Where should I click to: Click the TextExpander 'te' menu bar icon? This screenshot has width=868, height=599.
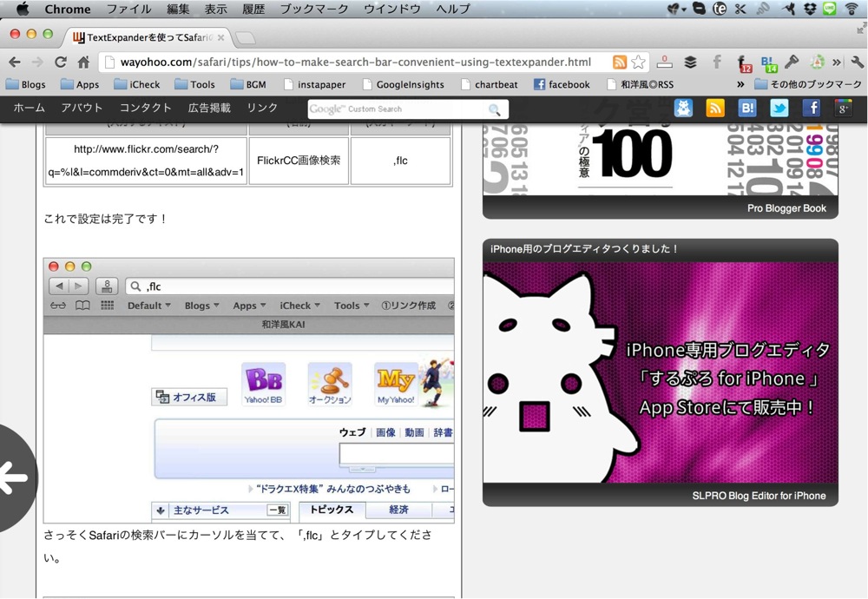pyautogui.click(x=719, y=9)
